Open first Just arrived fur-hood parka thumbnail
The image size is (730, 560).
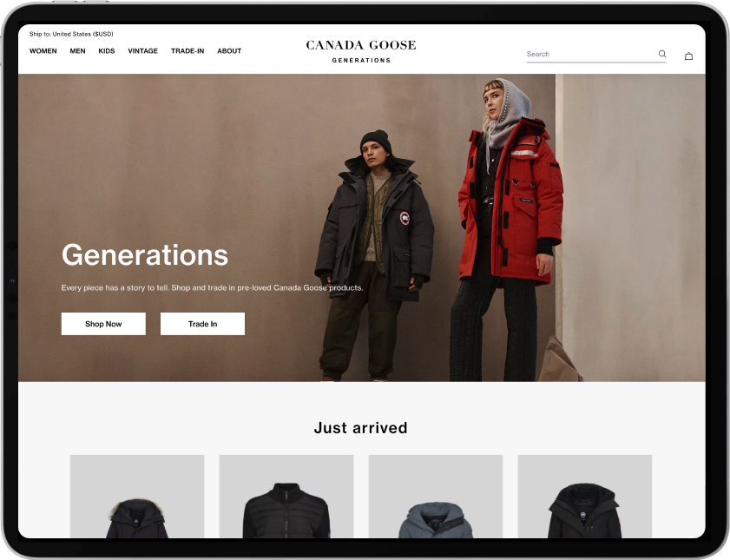137,497
